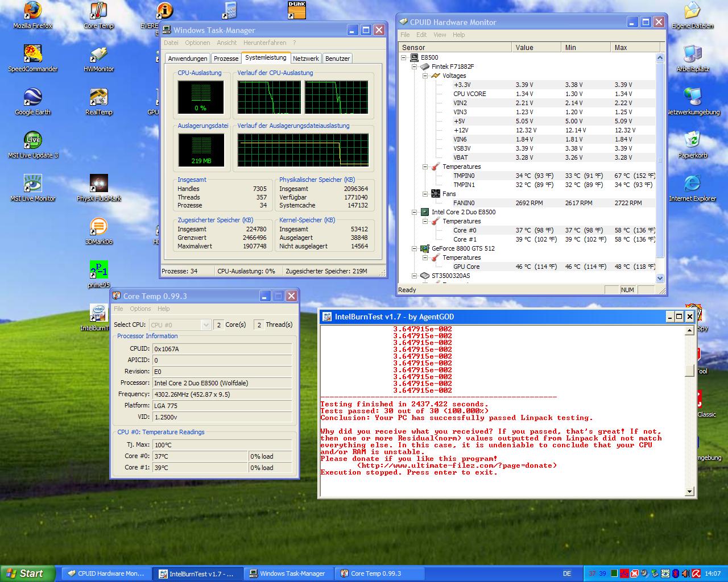Click the volume speaker tray icon
The width and height of the screenshot is (728, 582).
tap(686, 573)
